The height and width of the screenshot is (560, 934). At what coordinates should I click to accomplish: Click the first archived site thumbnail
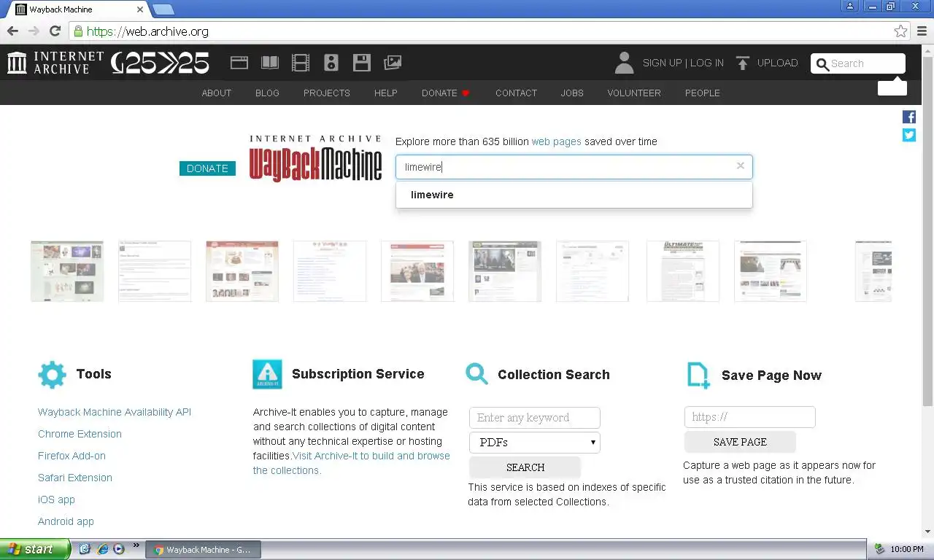[x=67, y=271]
